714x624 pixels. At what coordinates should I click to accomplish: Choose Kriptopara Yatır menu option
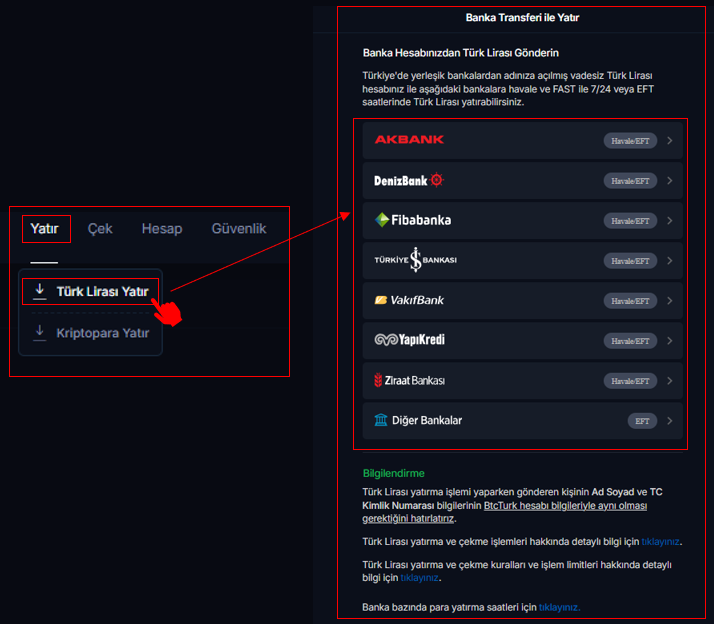point(102,333)
